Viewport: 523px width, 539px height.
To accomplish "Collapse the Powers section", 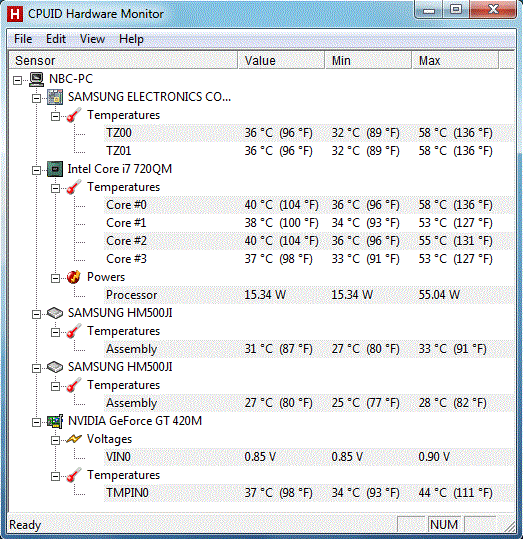I will pos(55,278).
